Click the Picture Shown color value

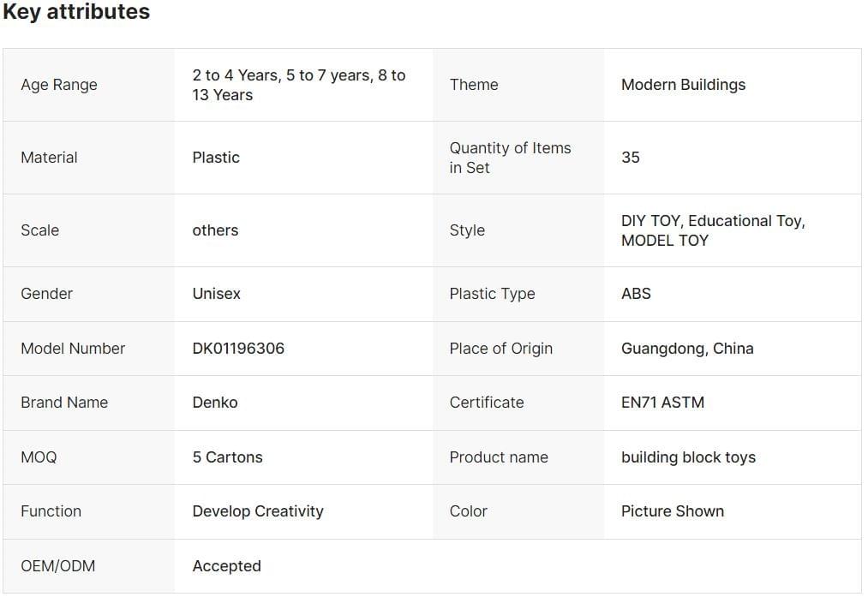point(673,511)
